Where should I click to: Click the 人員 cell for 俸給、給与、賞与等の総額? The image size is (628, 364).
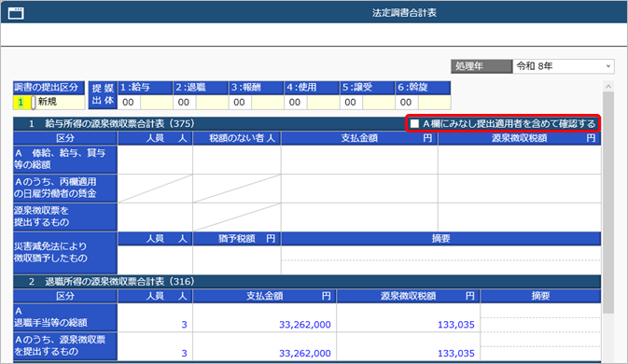click(155, 160)
